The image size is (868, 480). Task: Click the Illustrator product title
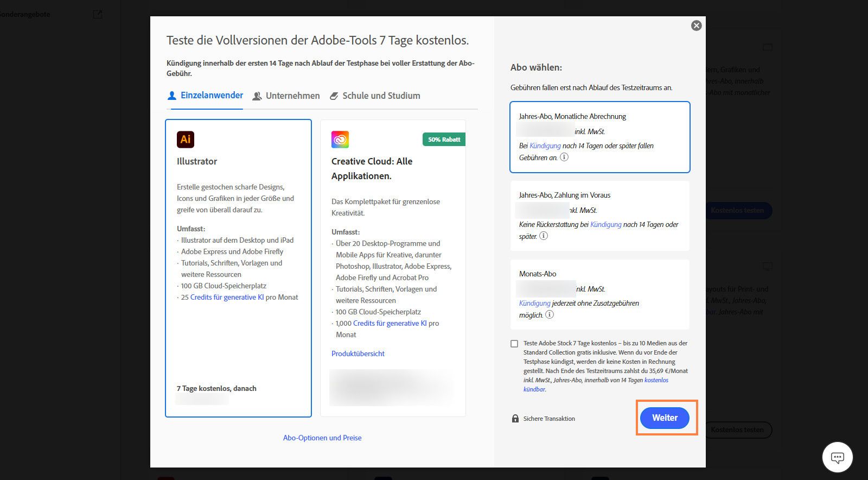tap(197, 161)
